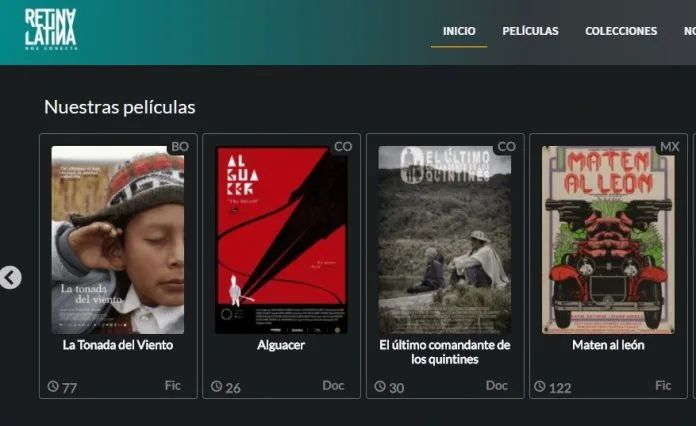Click clock icon on Alguacer card
Image resolution: width=696 pixels, height=426 pixels.
[x=217, y=386]
